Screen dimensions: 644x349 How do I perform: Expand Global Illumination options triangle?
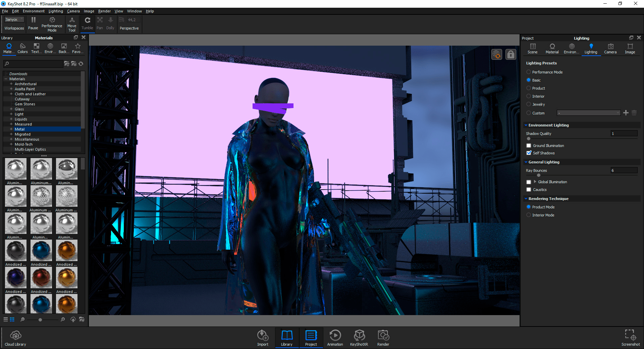[x=535, y=182]
